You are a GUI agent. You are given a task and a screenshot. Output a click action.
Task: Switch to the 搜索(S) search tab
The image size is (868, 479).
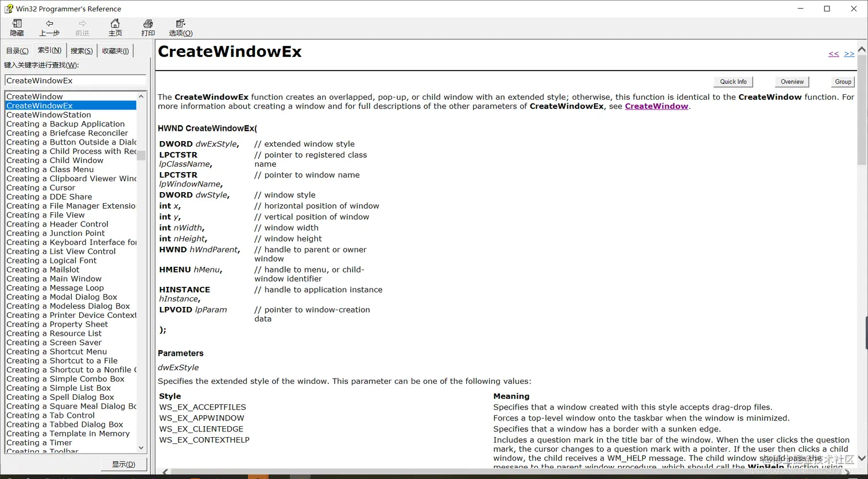click(82, 51)
